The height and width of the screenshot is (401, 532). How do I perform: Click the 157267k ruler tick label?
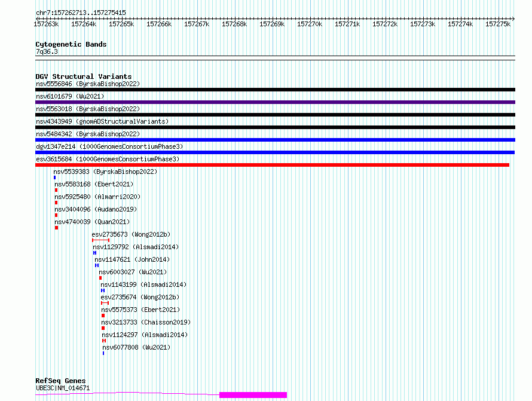pos(197,24)
